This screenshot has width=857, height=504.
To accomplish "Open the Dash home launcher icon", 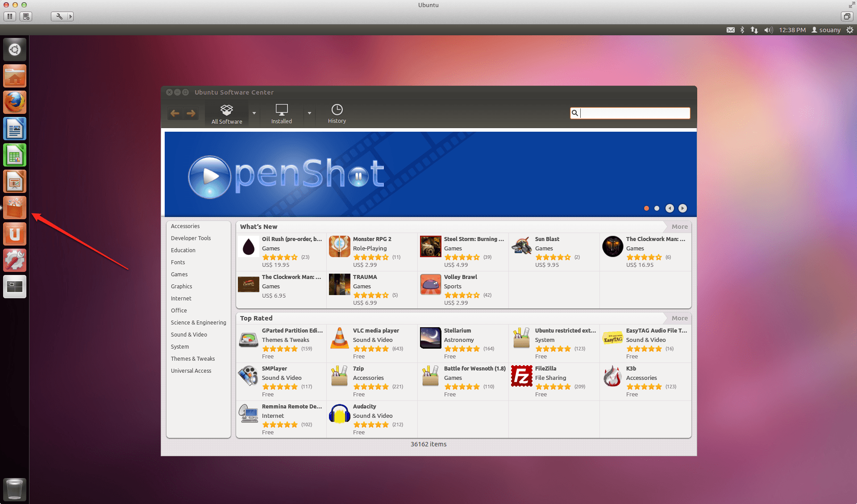I will (x=15, y=50).
